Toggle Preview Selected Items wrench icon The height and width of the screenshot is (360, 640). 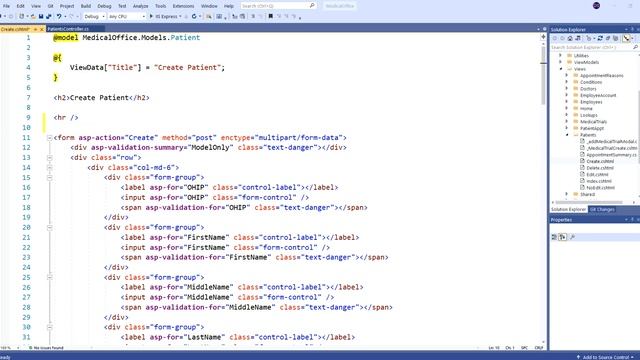(x=626, y=38)
